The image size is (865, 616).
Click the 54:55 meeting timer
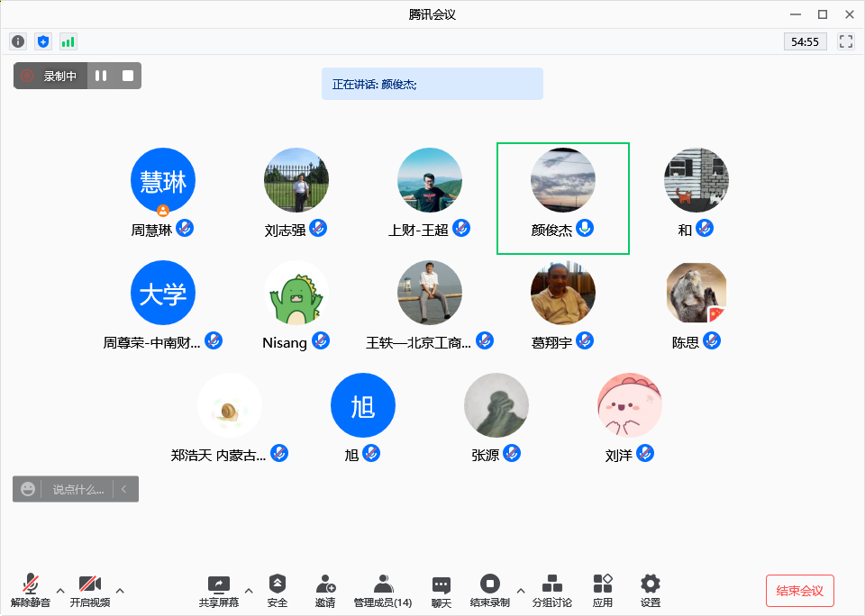click(805, 41)
